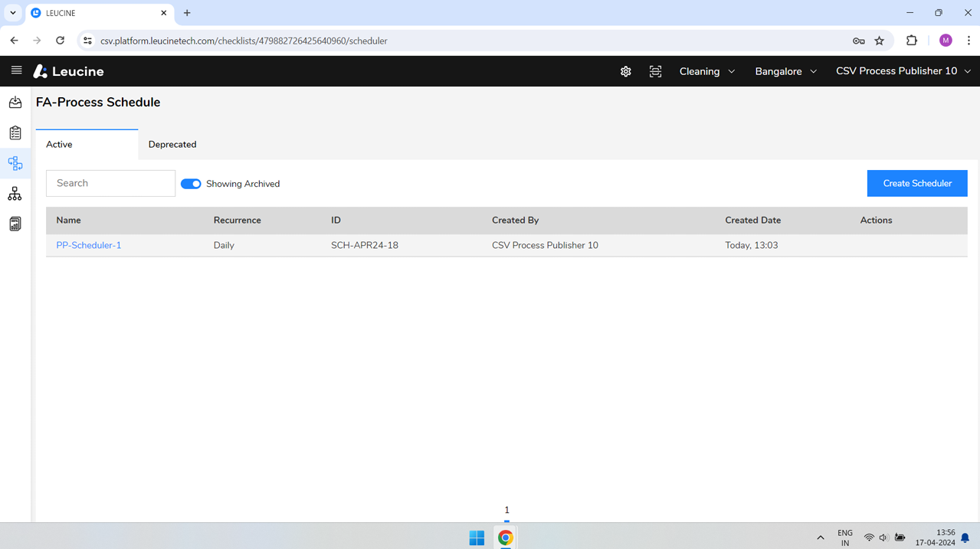Expand the Bangalore facility dropdown
980x549 pixels.
pos(786,71)
